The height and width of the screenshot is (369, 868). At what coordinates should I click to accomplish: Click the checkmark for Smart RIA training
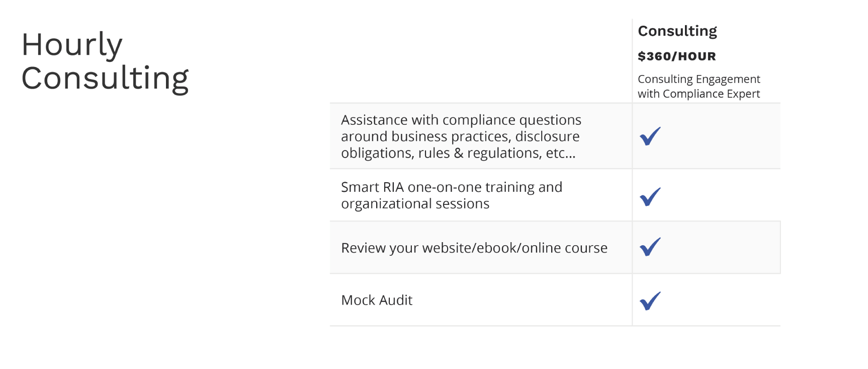point(650,197)
